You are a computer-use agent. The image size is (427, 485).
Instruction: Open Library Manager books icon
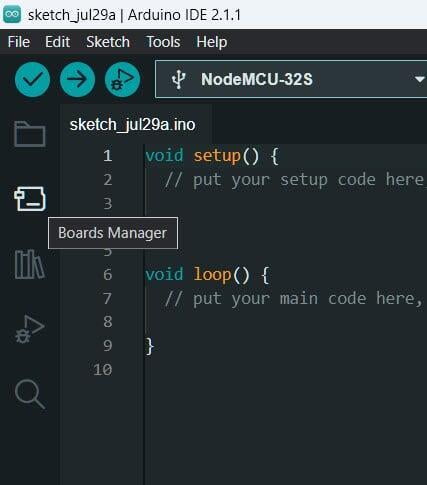point(30,264)
